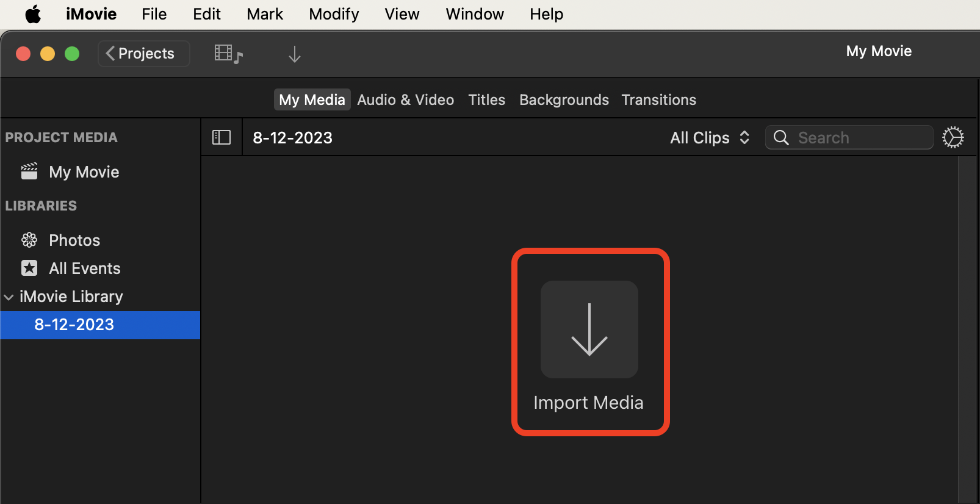Open the File menu
The width and height of the screenshot is (980, 504).
pyautogui.click(x=154, y=14)
